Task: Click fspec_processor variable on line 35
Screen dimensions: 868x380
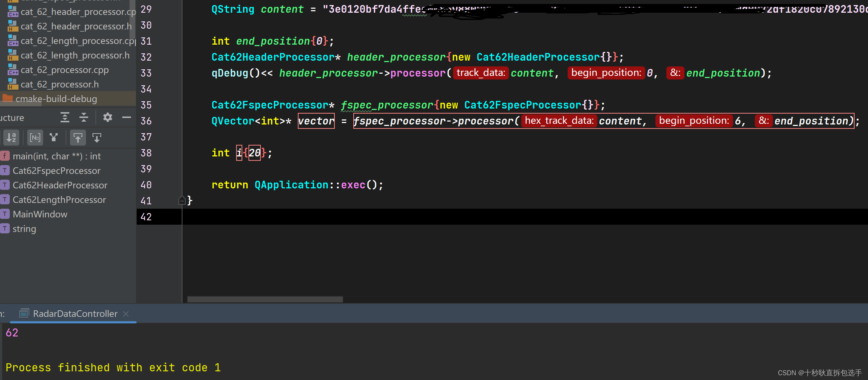Action: click(x=387, y=105)
